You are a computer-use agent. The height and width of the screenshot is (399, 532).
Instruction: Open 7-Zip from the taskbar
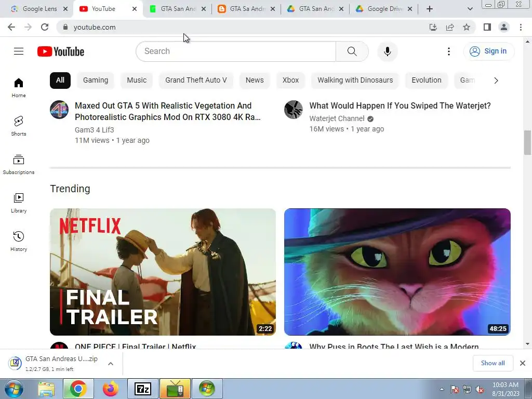coord(143,389)
